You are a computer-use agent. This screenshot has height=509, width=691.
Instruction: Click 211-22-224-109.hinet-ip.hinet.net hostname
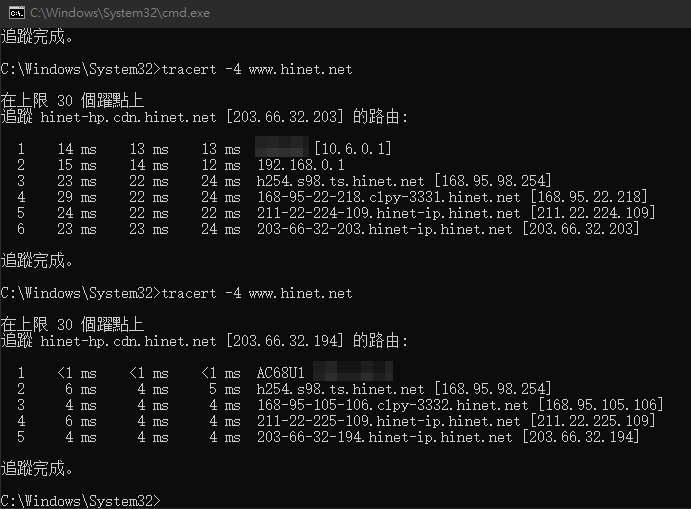[389, 213]
